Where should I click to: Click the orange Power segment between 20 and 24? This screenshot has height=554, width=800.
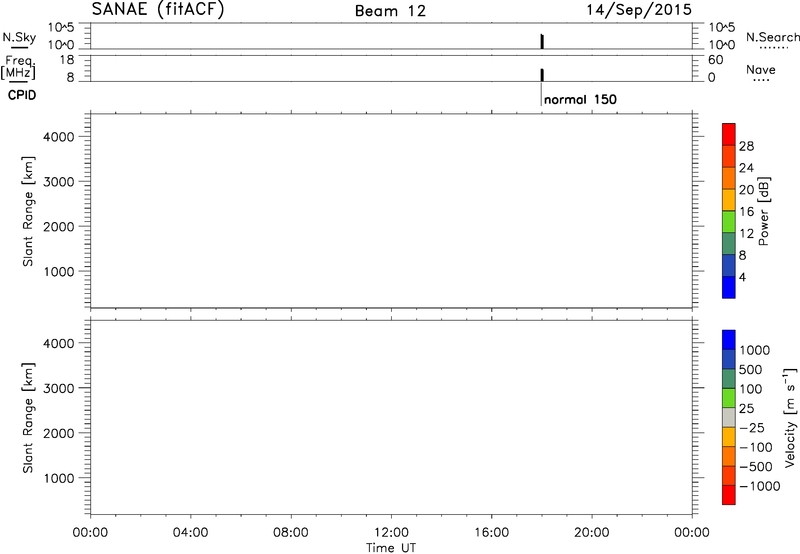click(729, 178)
